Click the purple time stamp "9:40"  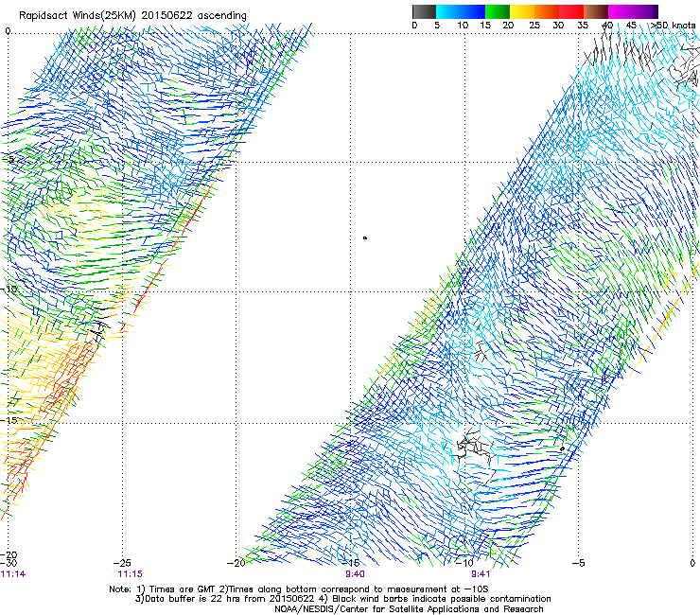355,574
